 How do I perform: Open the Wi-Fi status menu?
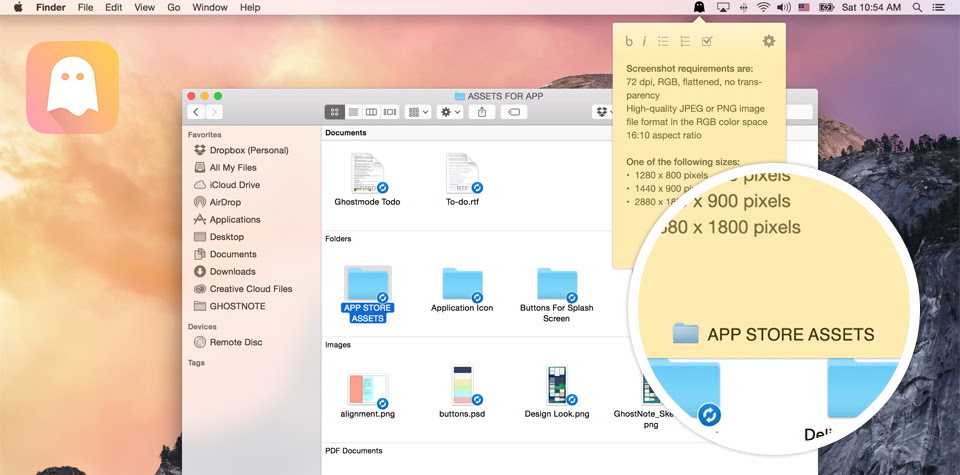(x=763, y=7)
